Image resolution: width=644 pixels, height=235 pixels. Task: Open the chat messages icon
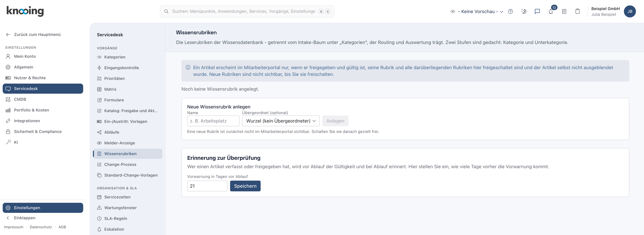pyautogui.click(x=537, y=12)
